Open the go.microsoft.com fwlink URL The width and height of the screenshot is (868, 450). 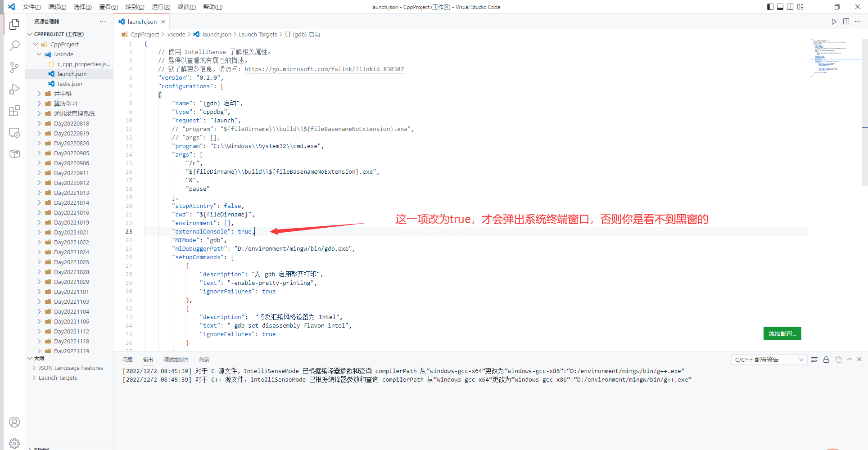pos(324,69)
